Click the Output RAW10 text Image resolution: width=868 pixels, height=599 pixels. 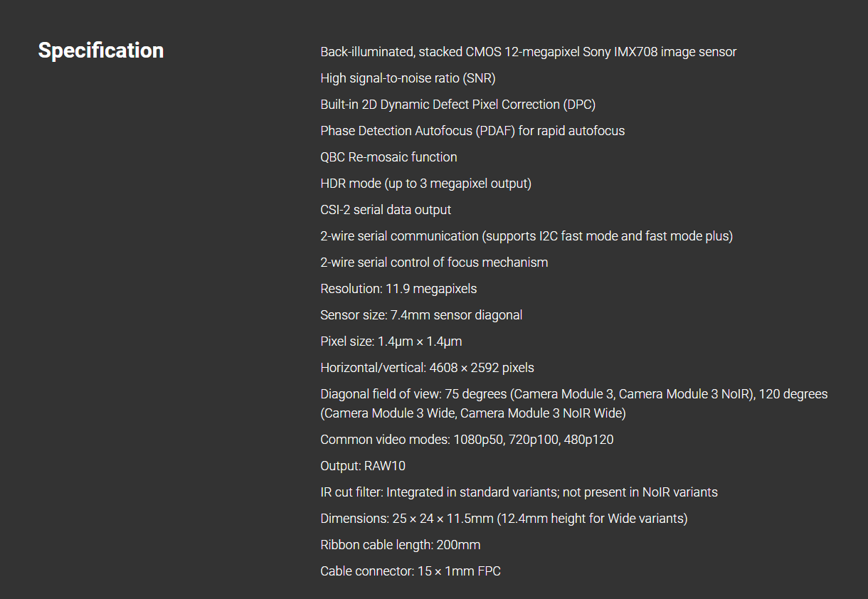[x=363, y=466]
